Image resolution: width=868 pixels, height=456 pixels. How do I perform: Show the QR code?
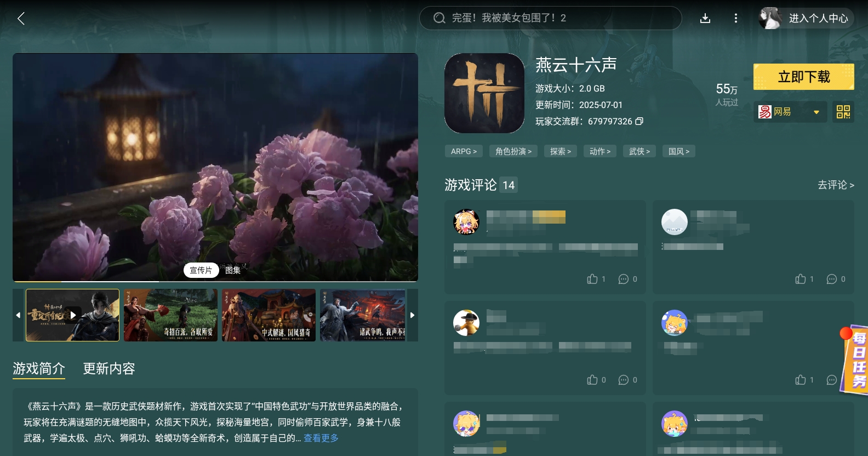843,112
